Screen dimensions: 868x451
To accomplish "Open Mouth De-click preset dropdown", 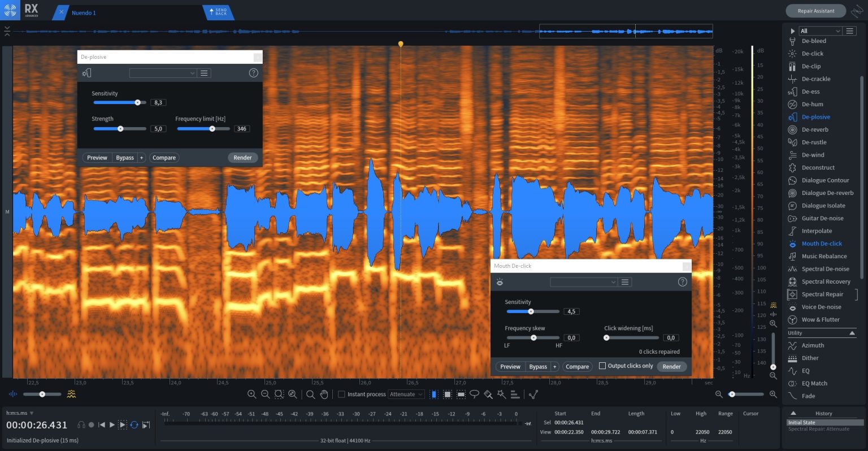I will 583,282.
